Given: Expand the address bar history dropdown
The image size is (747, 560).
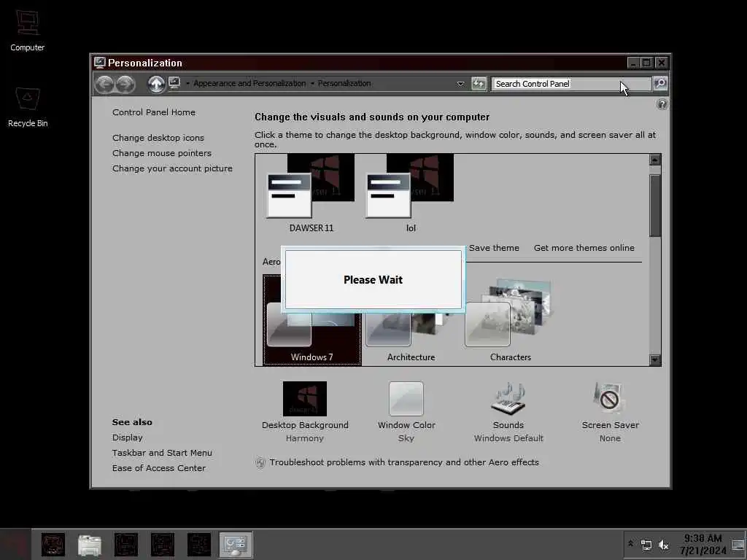Looking at the screenshot, I should 460,84.
